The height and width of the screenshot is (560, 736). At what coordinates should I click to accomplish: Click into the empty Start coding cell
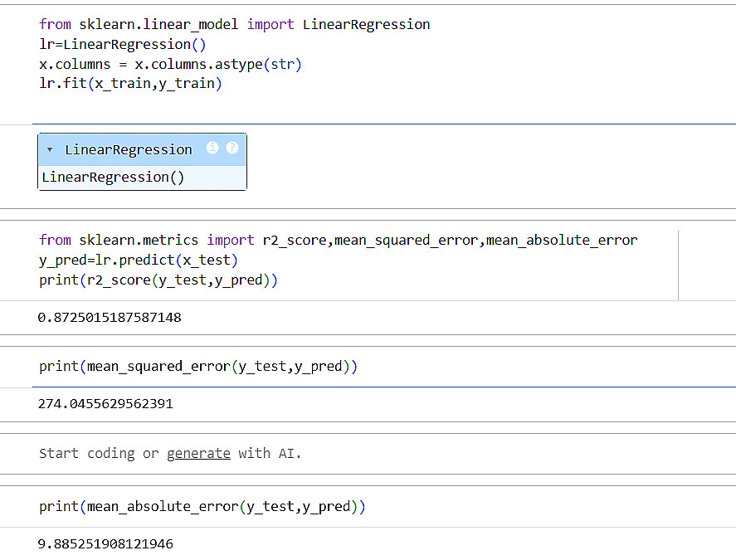coord(368,454)
